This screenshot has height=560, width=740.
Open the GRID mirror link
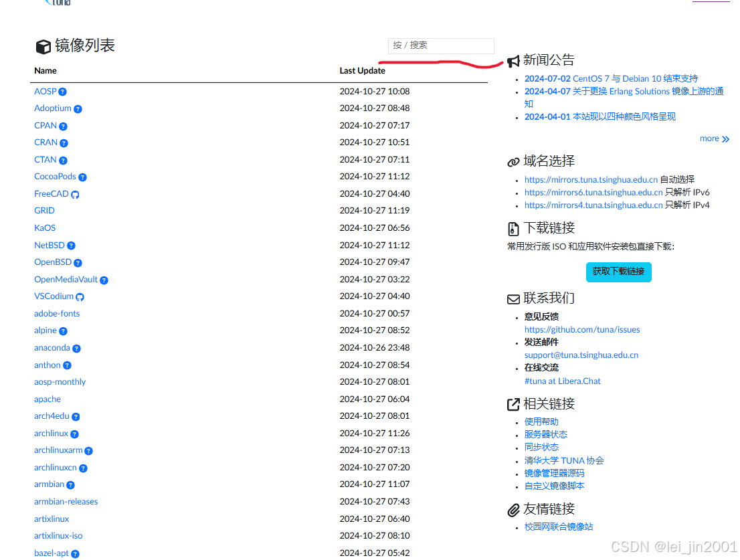tap(44, 211)
